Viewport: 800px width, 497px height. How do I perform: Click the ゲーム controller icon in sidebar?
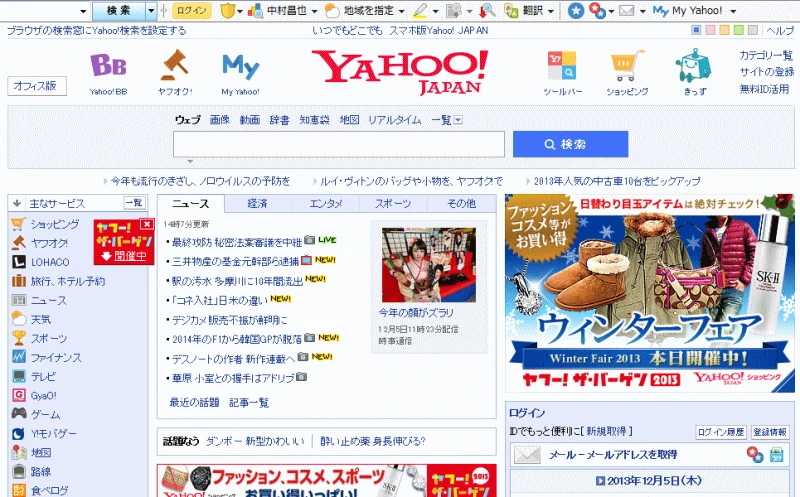coord(19,413)
